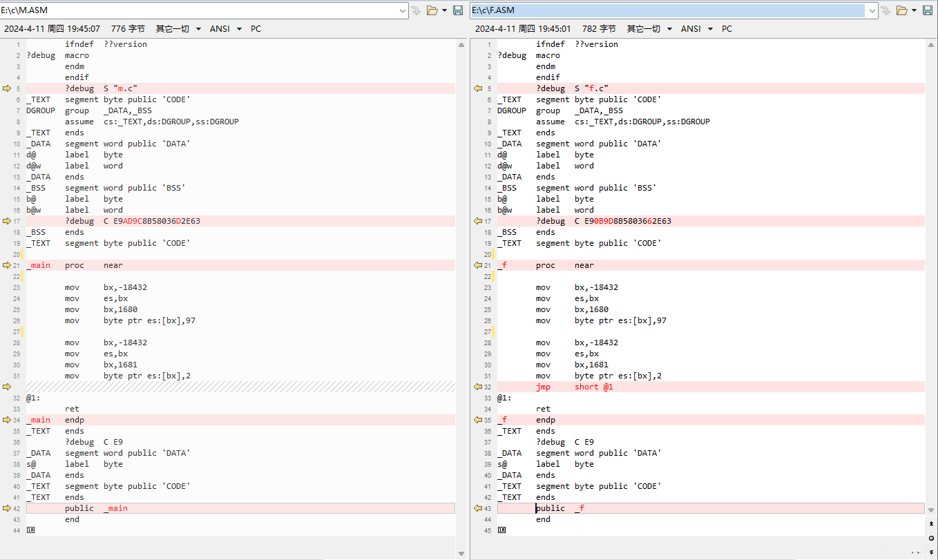This screenshot has width=938, height=560.
Task: Click previous difference double-arrow in right scrollbar
Action: (931, 524)
